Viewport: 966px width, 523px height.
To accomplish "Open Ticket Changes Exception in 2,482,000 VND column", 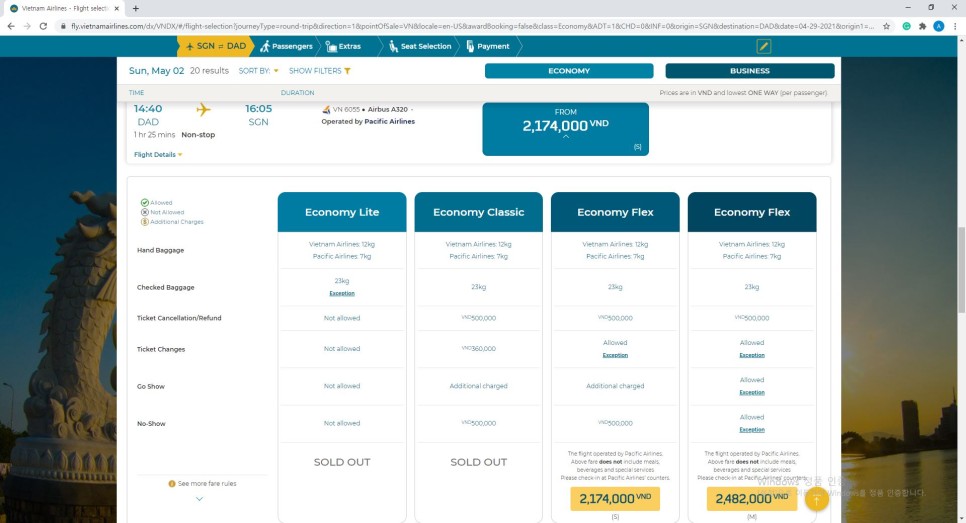I will click(x=752, y=355).
